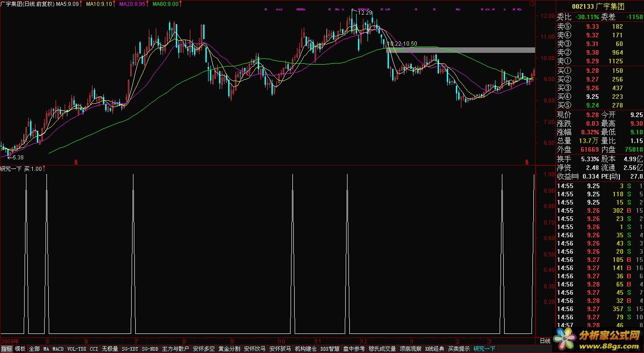The image size is (644, 353).
Task: Click the 卖② row at 9.30
Action: tap(600, 52)
